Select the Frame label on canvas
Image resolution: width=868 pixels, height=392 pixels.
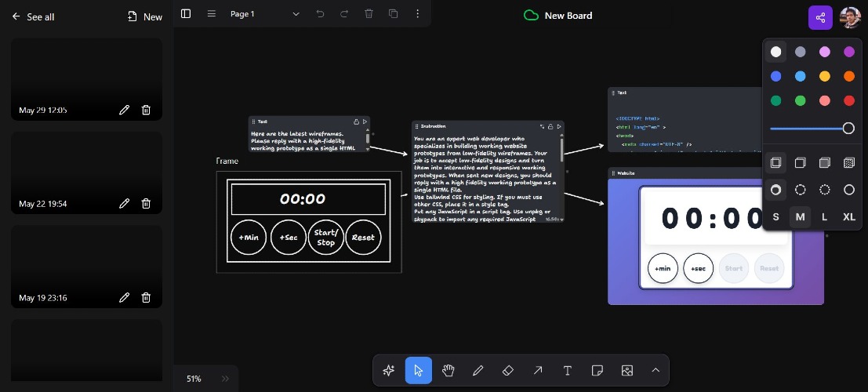click(x=227, y=162)
